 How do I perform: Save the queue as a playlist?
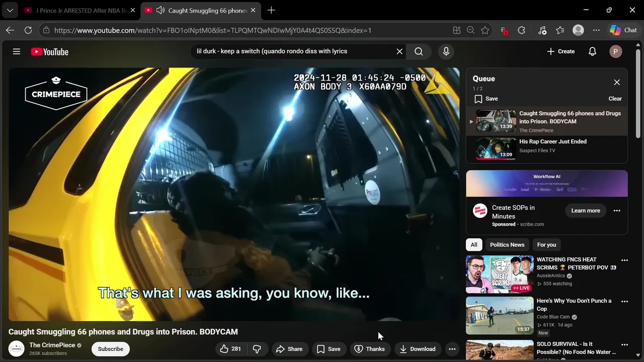pyautogui.click(x=486, y=99)
